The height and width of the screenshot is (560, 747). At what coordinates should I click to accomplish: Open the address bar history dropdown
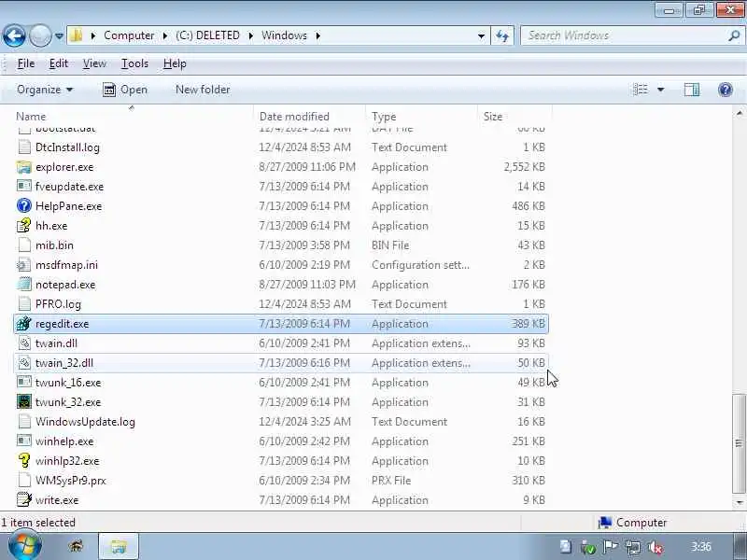pos(481,35)
